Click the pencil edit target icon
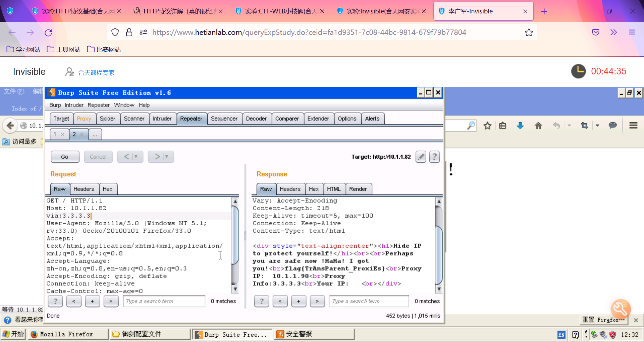644x342 pixels. [421, 157]
